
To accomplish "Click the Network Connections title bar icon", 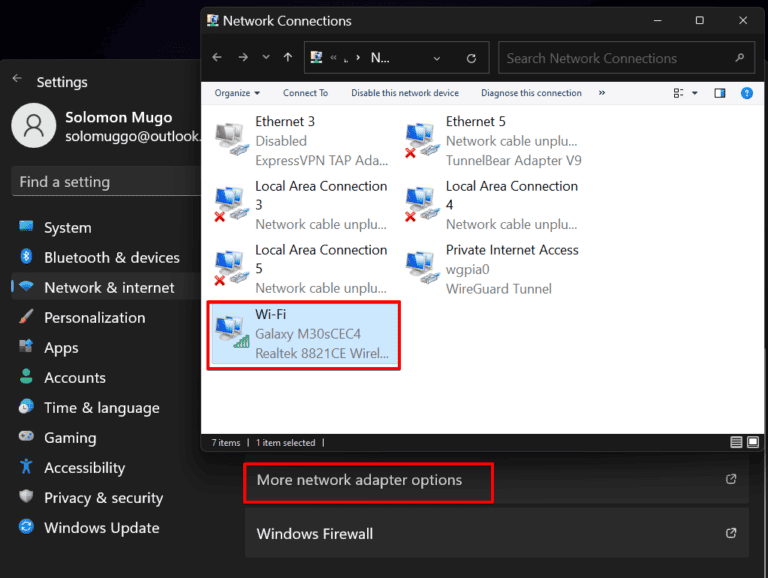I will pos(213,21).
